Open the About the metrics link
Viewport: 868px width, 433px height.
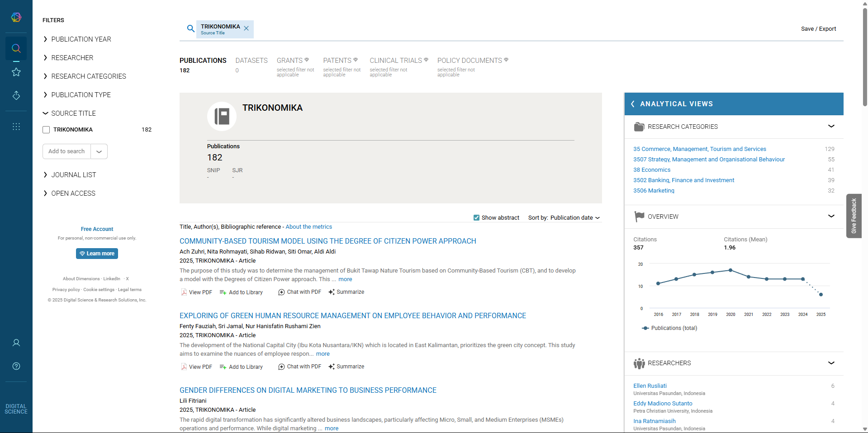(308, 227)
